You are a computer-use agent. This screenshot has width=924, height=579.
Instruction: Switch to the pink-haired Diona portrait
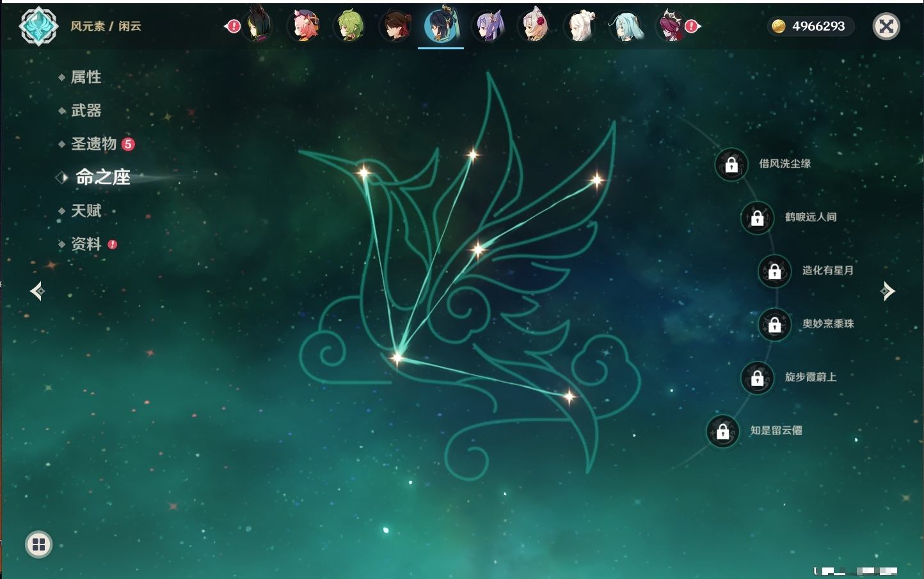pyautogui.click(x=304, y=26)
